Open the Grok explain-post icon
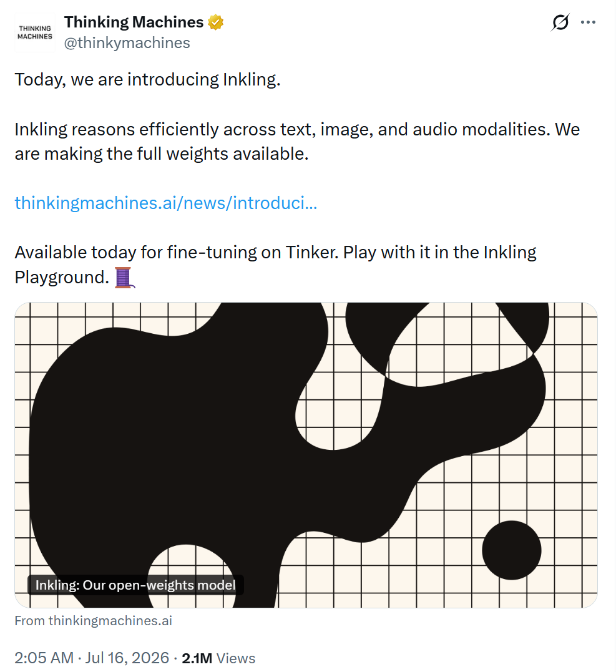616x672 pixels. [x=560, y=22]
